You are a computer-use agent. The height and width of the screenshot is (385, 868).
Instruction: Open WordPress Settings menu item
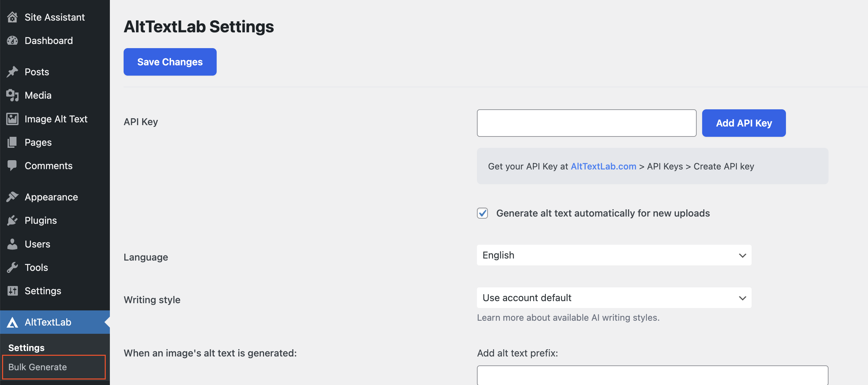pos(55,291)
